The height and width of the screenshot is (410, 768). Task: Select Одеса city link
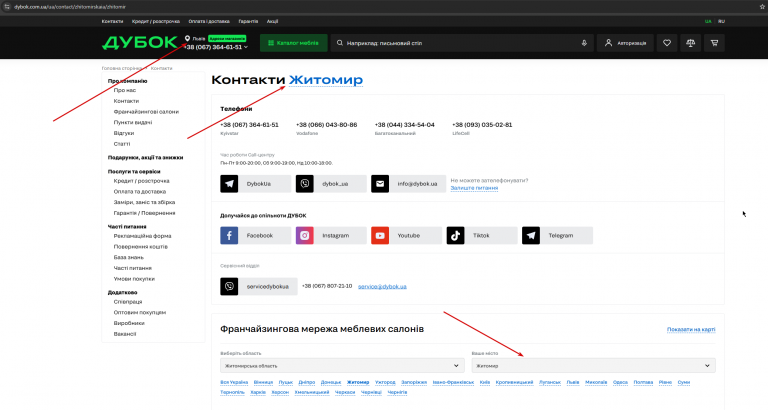point(620,383)
